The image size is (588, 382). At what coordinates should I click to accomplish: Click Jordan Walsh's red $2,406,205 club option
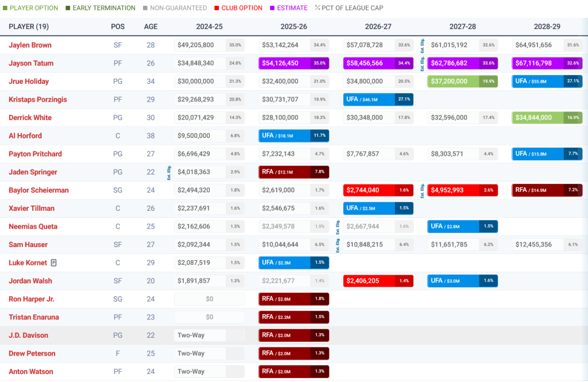tap(378, 281)
